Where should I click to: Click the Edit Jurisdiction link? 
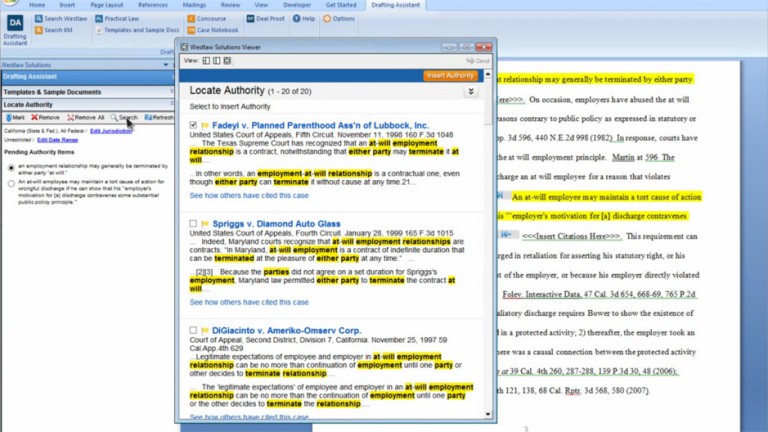pos(109,131)
